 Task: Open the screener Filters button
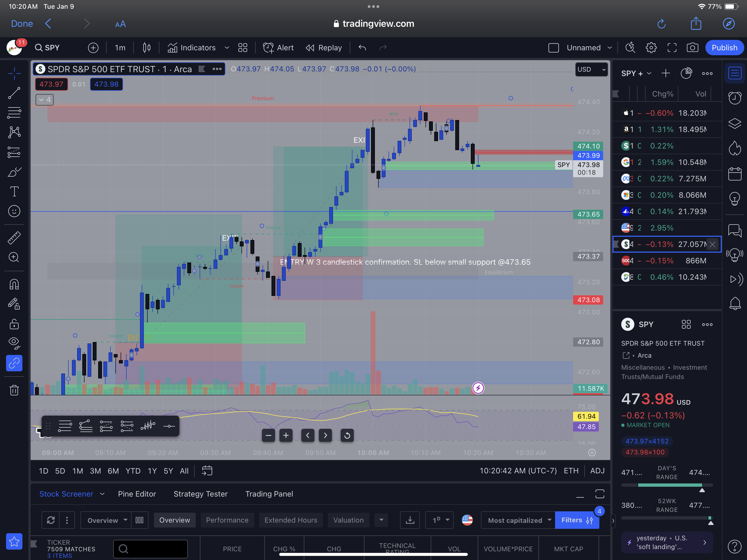pos(577,520)
